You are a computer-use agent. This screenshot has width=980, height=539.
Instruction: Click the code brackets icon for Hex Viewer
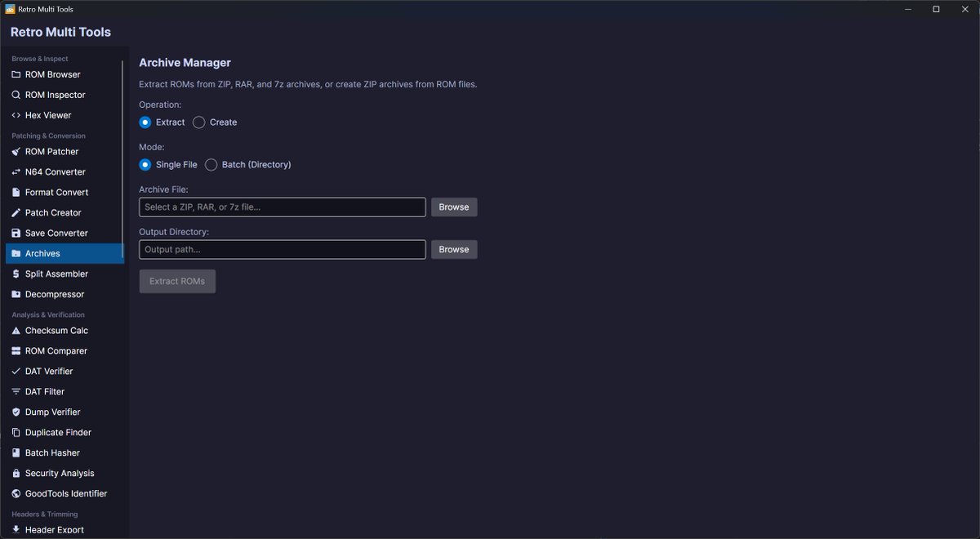coord(16,115)
